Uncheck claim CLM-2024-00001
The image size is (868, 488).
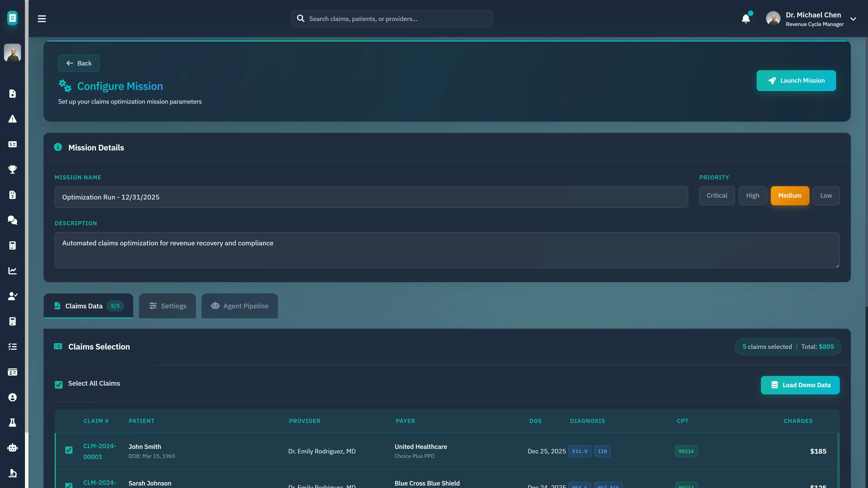click(x=69, y=450)
